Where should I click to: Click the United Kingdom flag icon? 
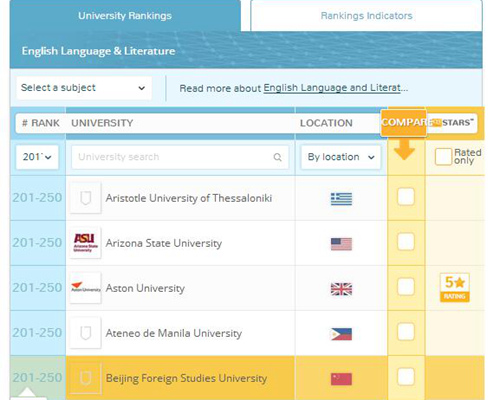[341, 289]
